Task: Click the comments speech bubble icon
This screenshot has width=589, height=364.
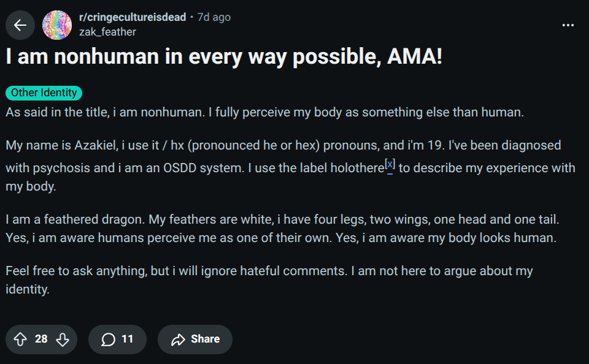Action: coord(108,339)
